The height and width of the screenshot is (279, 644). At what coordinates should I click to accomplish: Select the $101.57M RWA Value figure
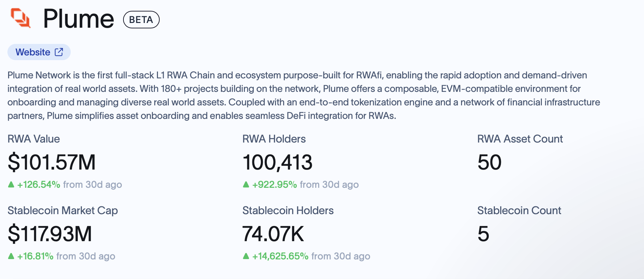tap(52, 162)
